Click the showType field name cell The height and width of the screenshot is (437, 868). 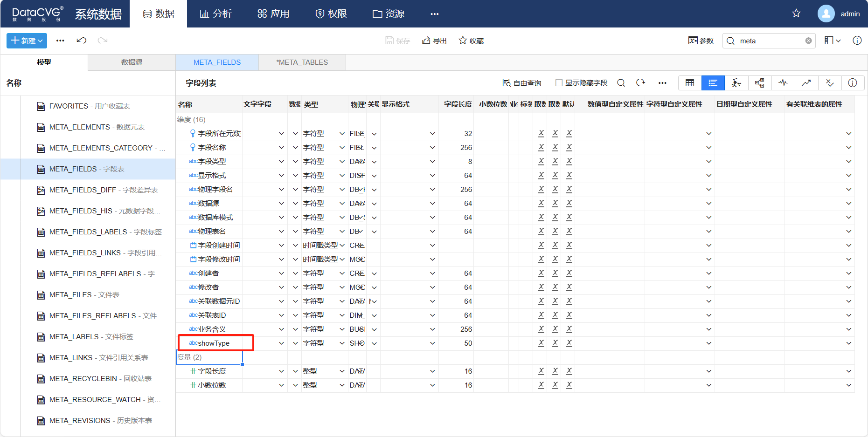click(209, 343)
